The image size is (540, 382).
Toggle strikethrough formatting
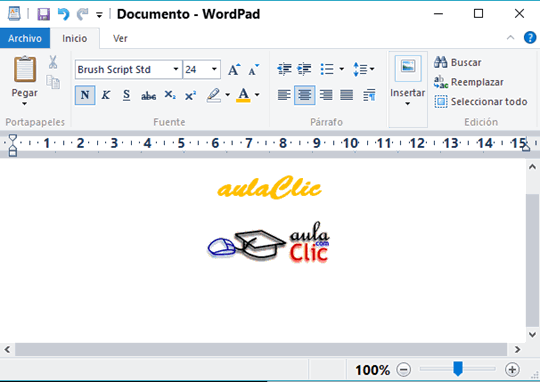[148, 95]
